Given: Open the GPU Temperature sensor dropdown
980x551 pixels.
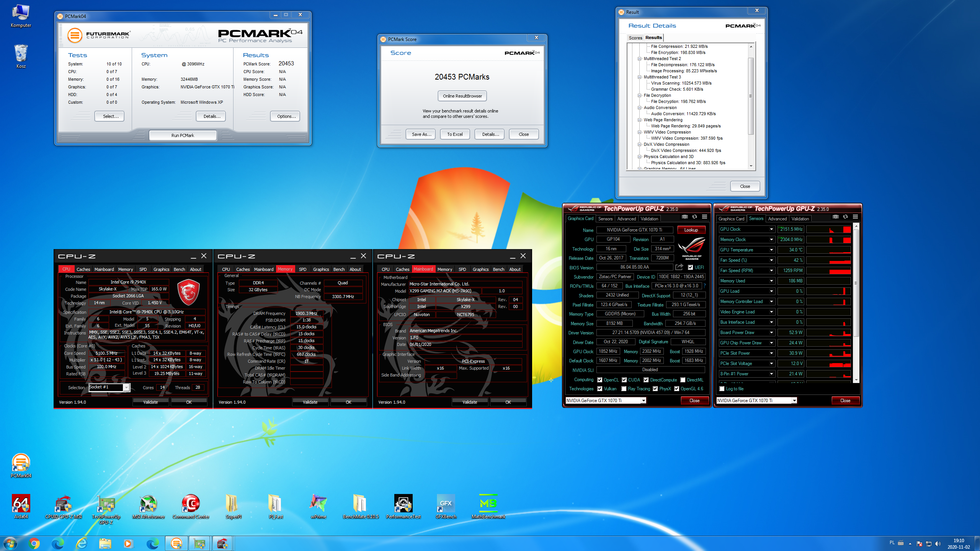Looking at the screenshot, I should click(771, 250).
